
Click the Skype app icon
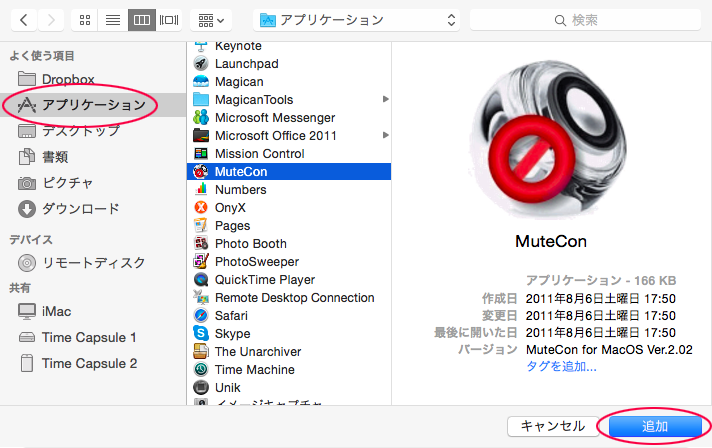[201, 333]
